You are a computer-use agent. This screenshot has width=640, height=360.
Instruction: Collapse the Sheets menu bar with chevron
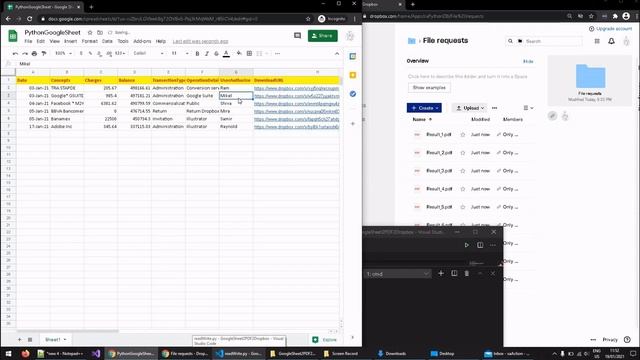[x=337, y=53]
